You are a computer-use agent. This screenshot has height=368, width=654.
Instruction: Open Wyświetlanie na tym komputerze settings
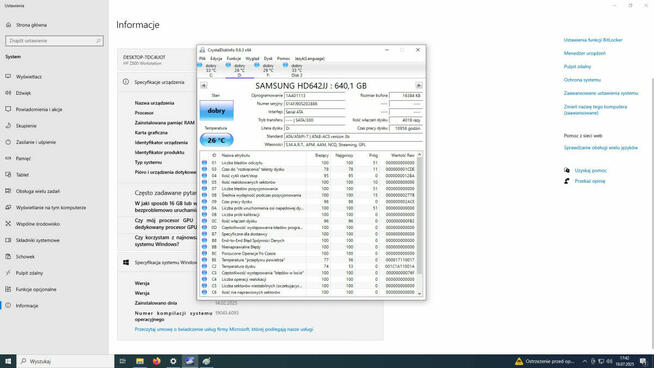coord(51,207)
